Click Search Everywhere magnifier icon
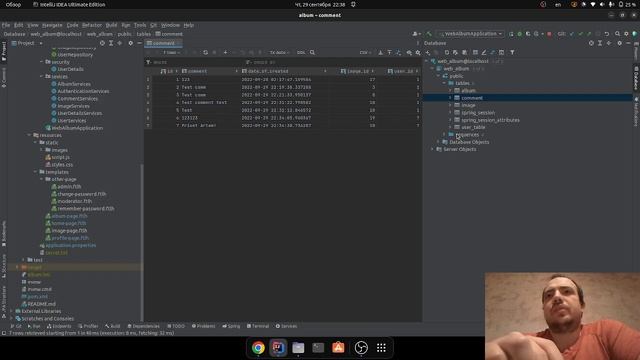This screenshot has height=360, width=640. (617, 34)
